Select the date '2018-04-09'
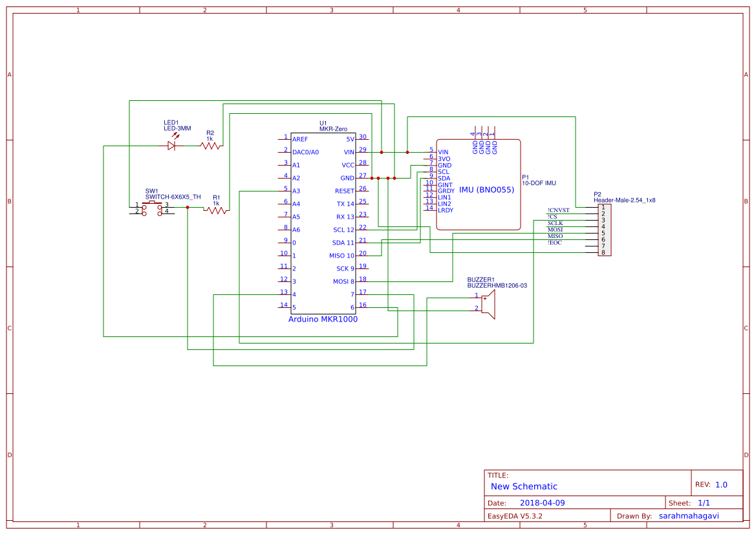This screenshot has height=535, width=756. click(x=543, y=503)
